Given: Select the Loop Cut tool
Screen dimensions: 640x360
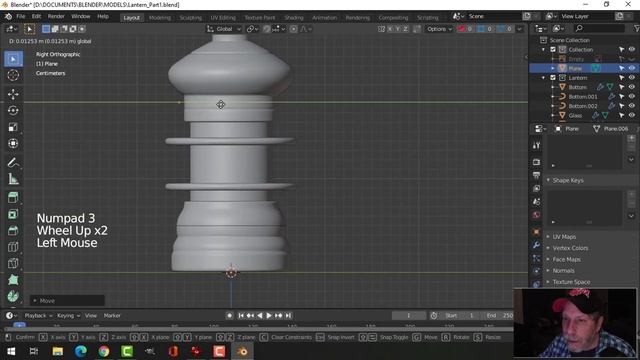Looking at the screenshot, I should coord(13,247).
